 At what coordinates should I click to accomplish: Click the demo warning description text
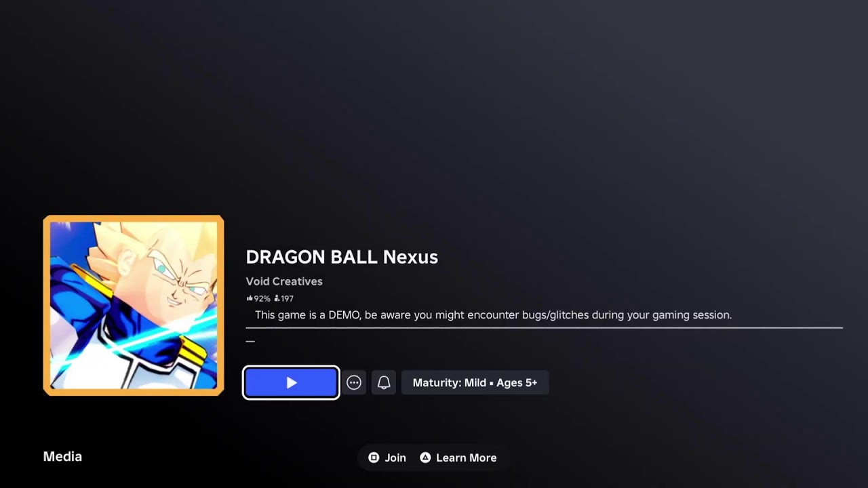pyautogui.click(x=493, y=315)
